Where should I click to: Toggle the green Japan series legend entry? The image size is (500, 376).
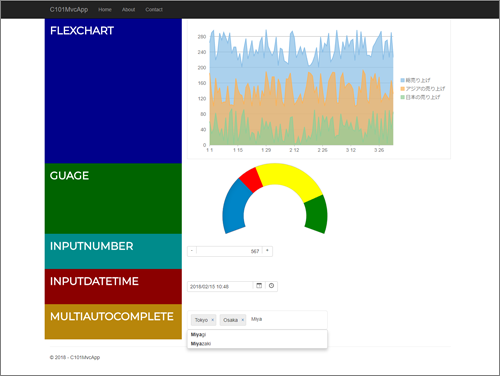click(x=420, y=97)
